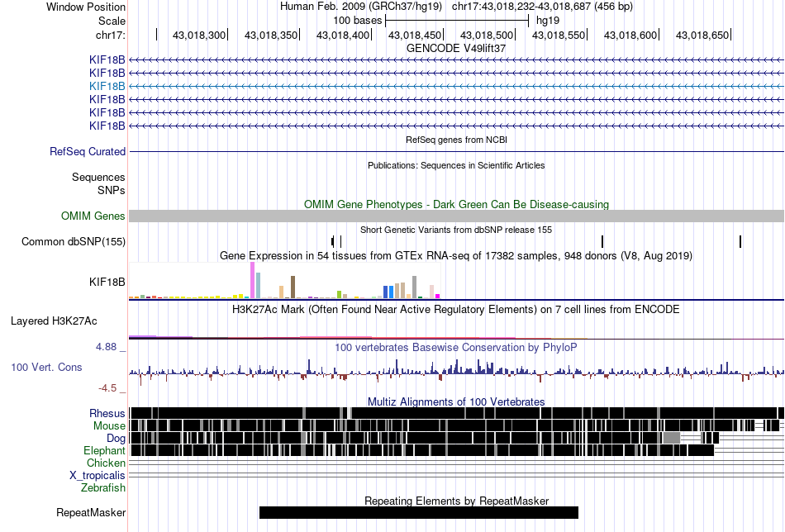Click the tallest violet GTEx expression bar

point(252,280)
